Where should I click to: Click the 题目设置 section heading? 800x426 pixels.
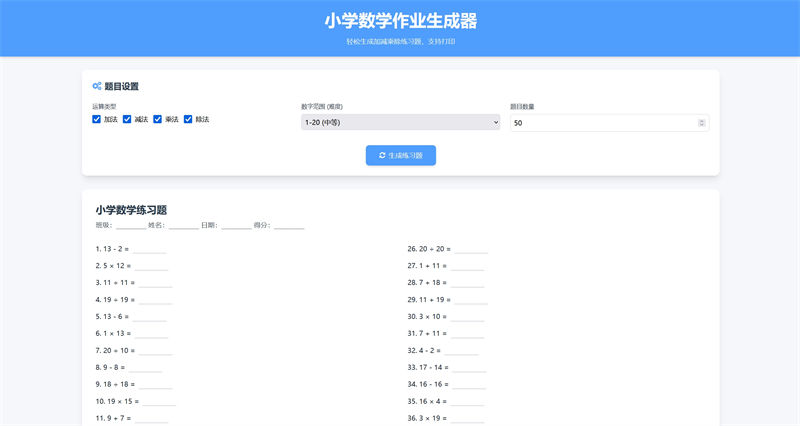point(121,86)
